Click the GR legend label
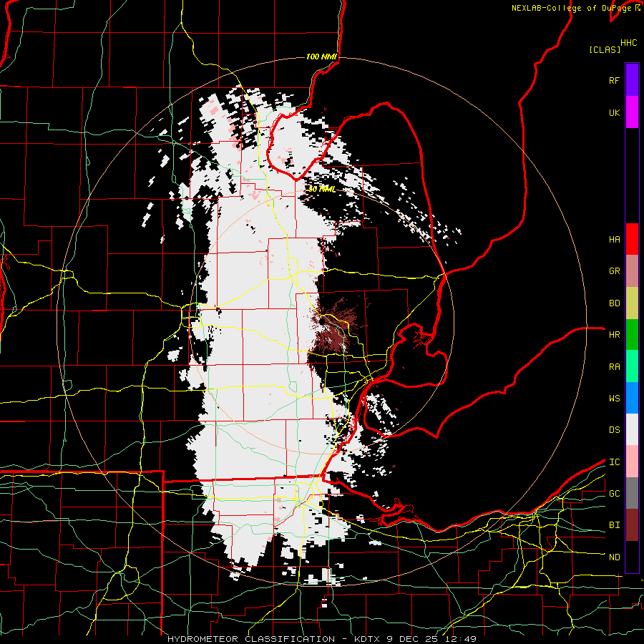644x644 pixels. point(614,271)
